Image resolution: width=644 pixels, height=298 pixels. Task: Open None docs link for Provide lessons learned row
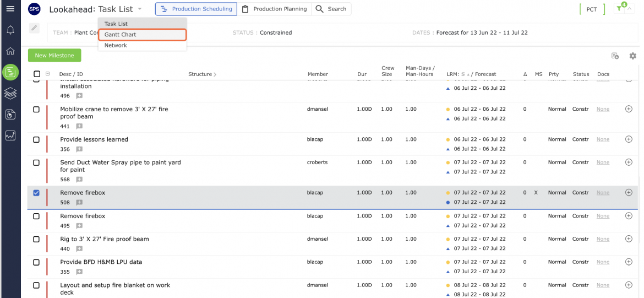tap(603, 139)
